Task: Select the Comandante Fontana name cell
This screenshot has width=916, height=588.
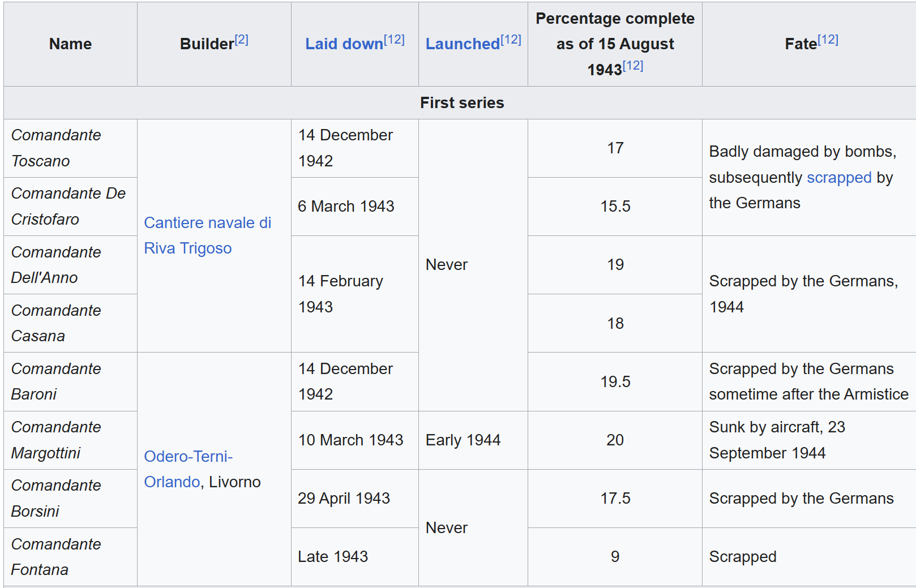Action: coord(56,557)
